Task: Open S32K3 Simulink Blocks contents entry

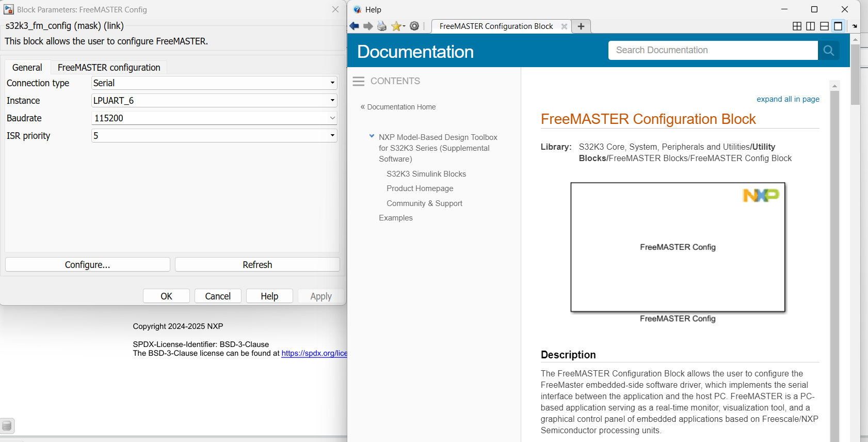Action: pos(426,174)
